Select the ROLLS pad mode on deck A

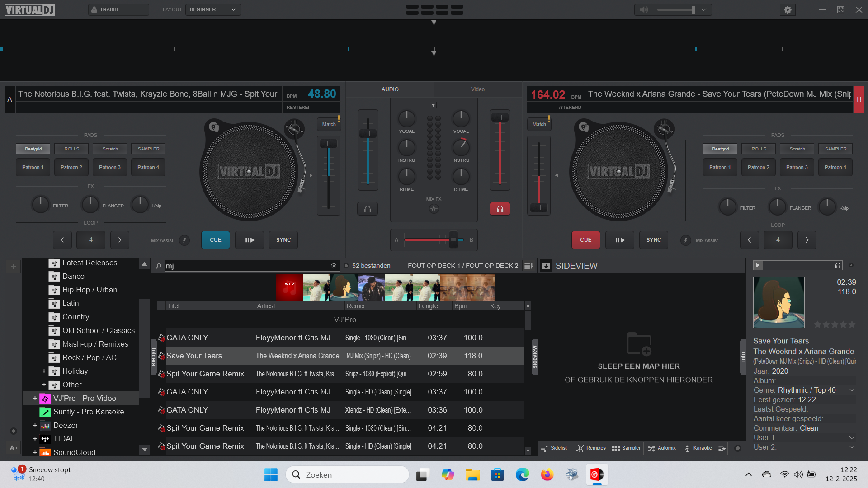coord(71,149)
